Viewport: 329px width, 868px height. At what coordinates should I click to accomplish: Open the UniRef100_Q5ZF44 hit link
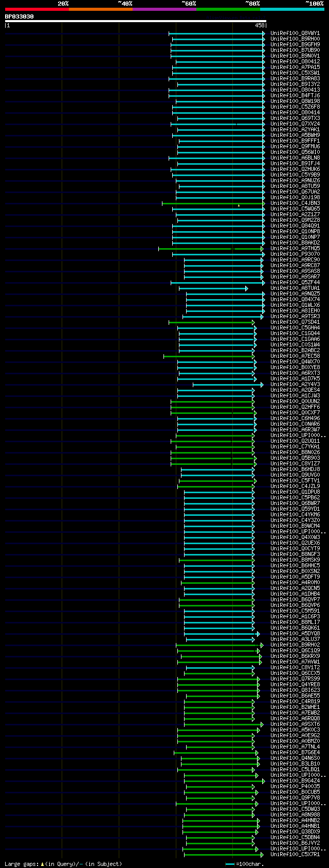295,283
